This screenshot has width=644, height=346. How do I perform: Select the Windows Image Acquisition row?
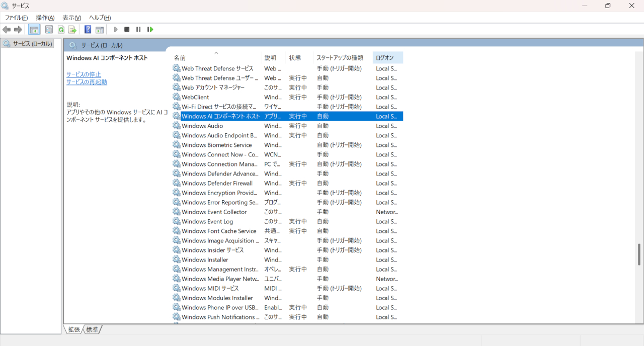(x=287, y=240)
